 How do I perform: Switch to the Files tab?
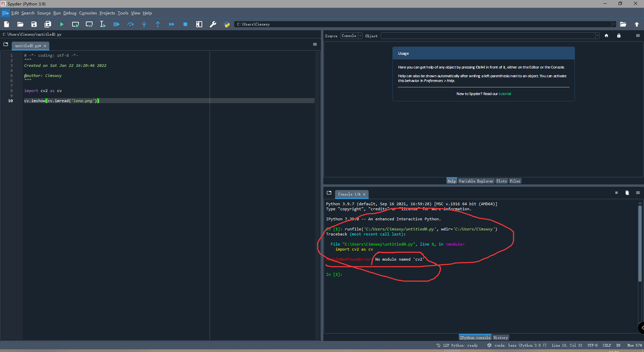(515, 181)
